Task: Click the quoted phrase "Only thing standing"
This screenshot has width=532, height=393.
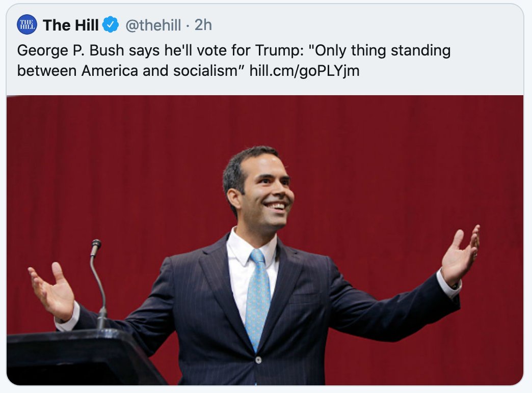Action: click(x=380, y=51)
